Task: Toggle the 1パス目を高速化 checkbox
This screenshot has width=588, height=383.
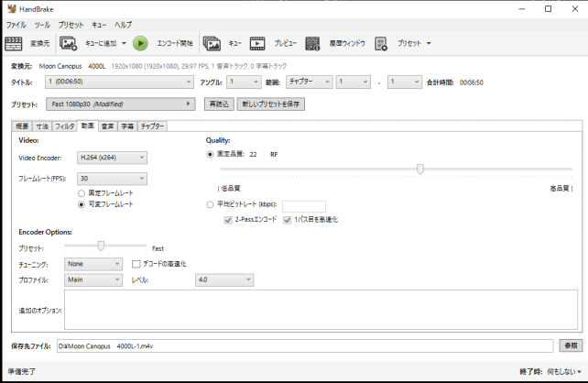Action: click(288, 220)
